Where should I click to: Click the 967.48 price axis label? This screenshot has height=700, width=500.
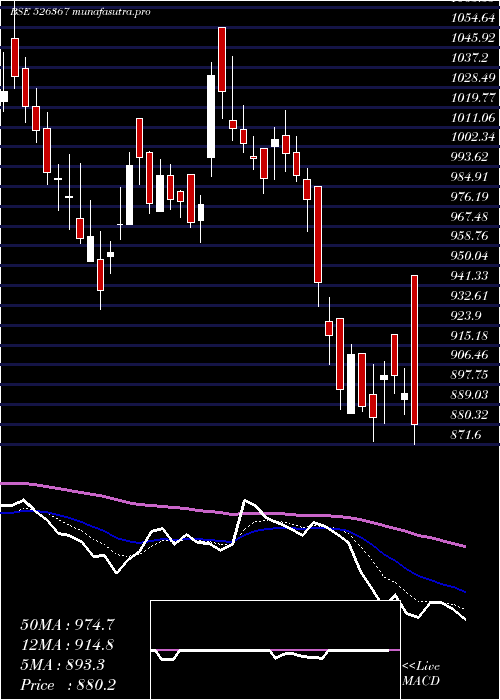tap(469, 216)
